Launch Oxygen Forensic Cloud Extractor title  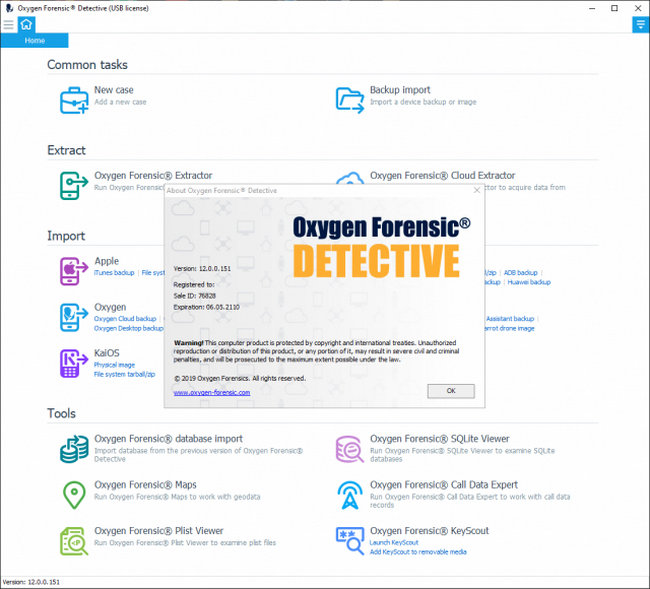[442, 175]
